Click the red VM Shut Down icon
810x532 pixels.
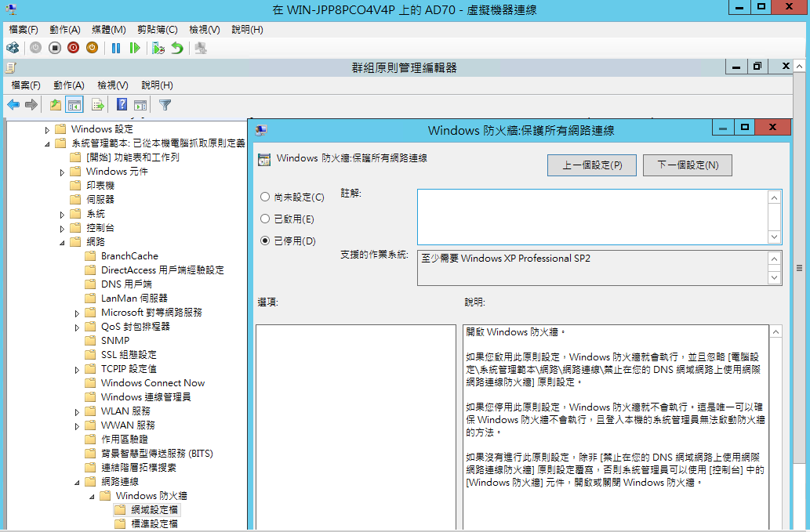pyautogui.click(x=73, y=48)
